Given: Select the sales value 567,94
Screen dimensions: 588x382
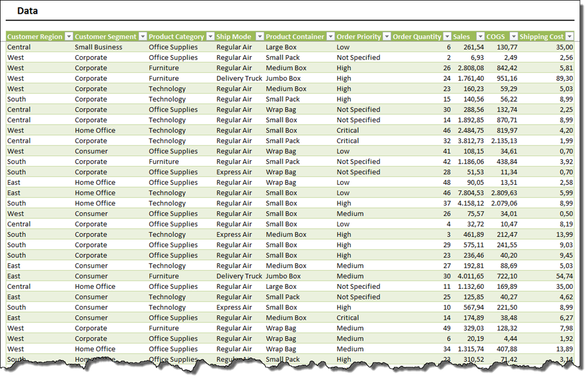Looking at the screenshot, I should pos(474,307).
